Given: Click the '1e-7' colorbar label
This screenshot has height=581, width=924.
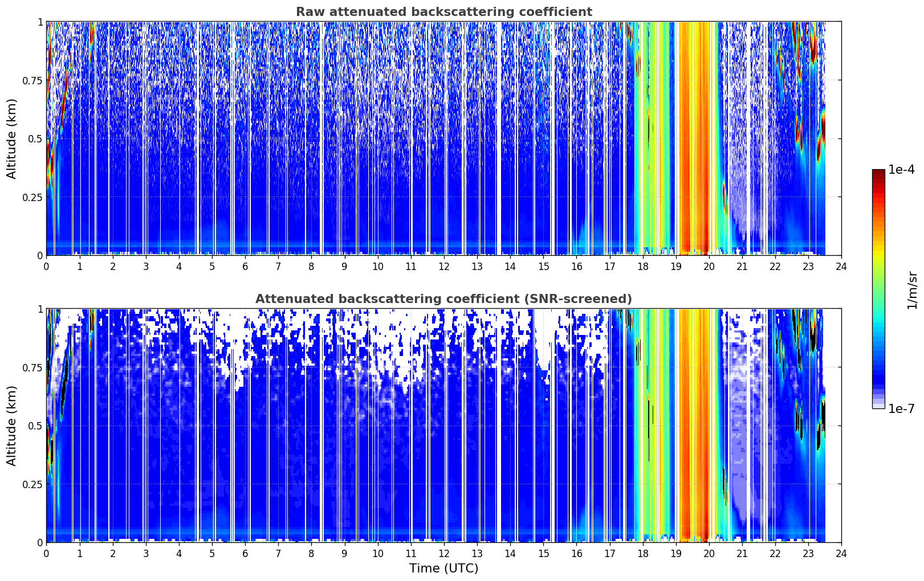Looking at the screenshot, I should (x=901, y=409).
